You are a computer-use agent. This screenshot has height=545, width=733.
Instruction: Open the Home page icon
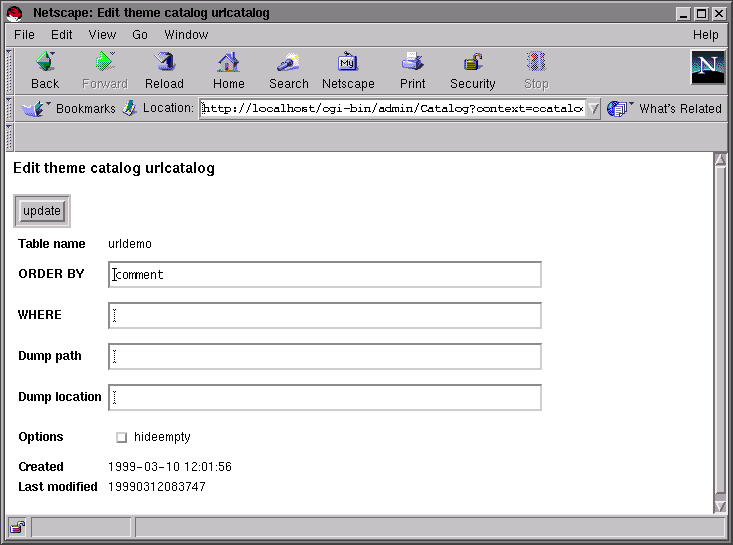[228, 62]
